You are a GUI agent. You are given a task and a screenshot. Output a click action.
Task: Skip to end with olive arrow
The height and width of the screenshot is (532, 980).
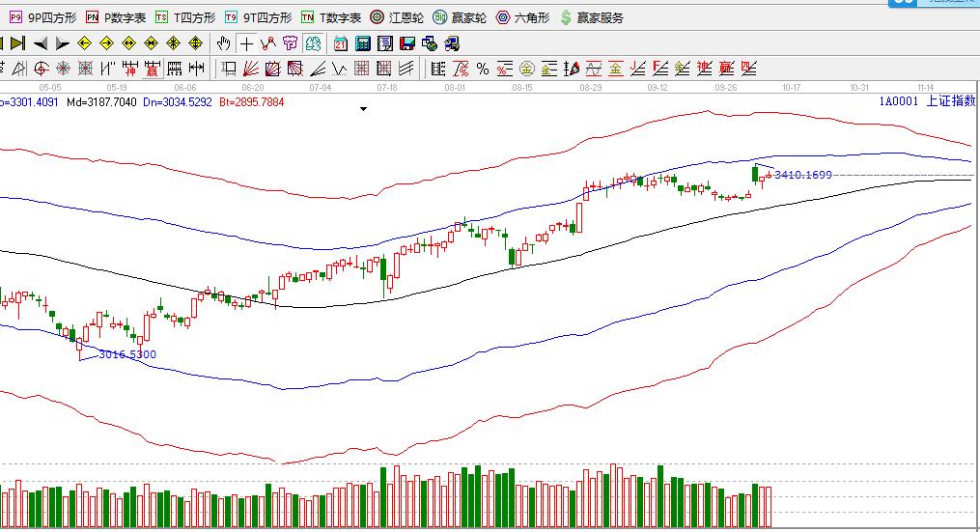20,43
